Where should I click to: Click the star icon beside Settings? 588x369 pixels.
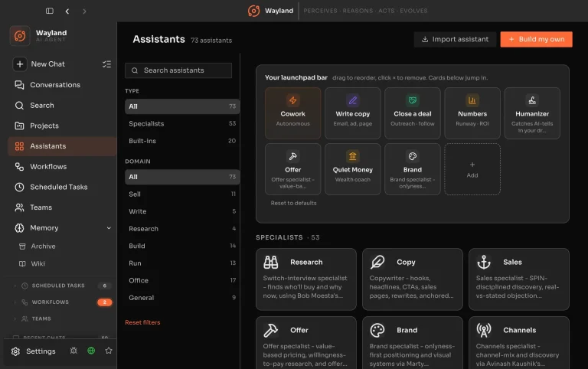pos(109,351)
